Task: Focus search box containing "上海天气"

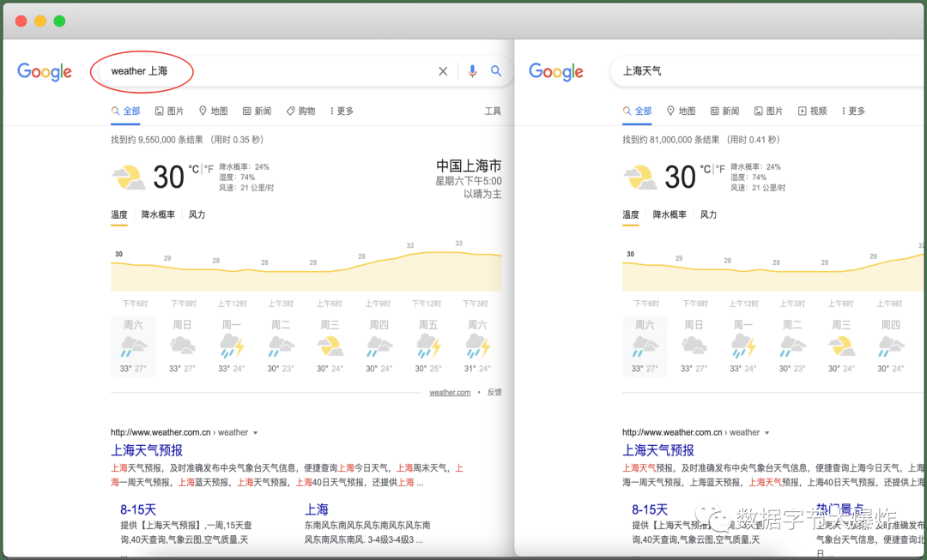Action: pyautogui.click(x=768, y=71)
